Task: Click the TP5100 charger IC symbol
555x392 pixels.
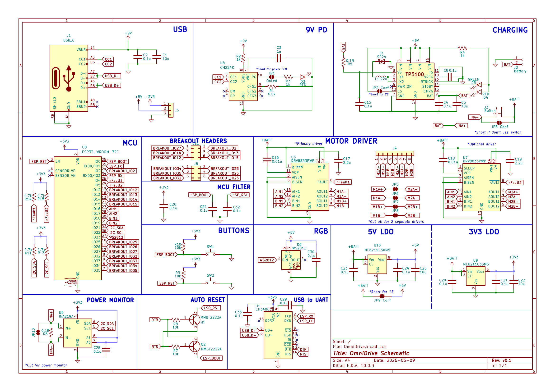Action: pos(415,81)
